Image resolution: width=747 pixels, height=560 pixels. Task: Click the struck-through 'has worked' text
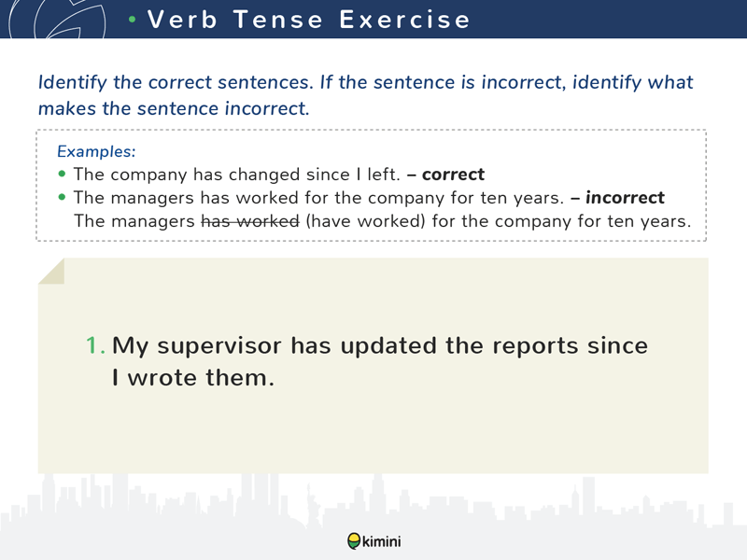(250, 221)
